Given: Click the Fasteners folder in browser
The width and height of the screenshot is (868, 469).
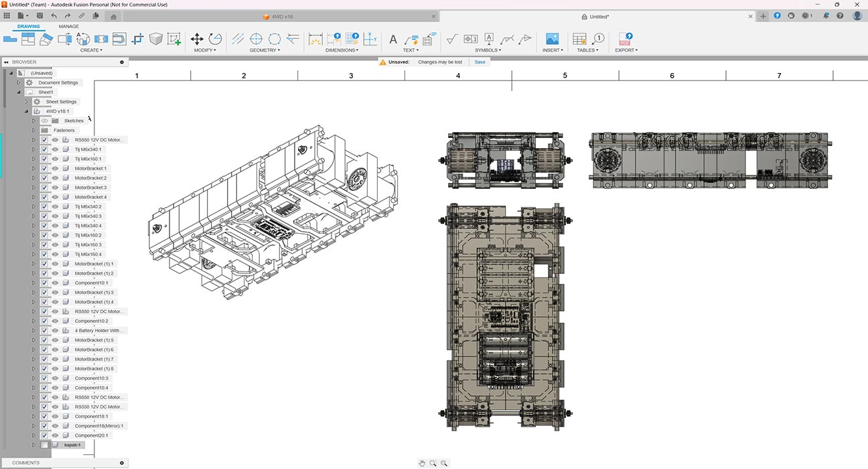Looking at the screenshot, I should [64, 131].
